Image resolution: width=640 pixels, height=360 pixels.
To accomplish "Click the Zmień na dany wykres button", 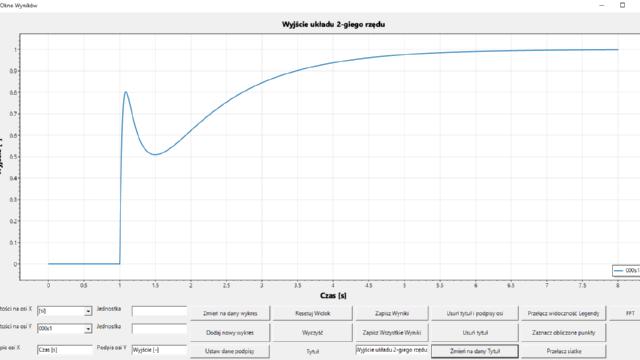I will pyautogui.click(x=230, y=313).
